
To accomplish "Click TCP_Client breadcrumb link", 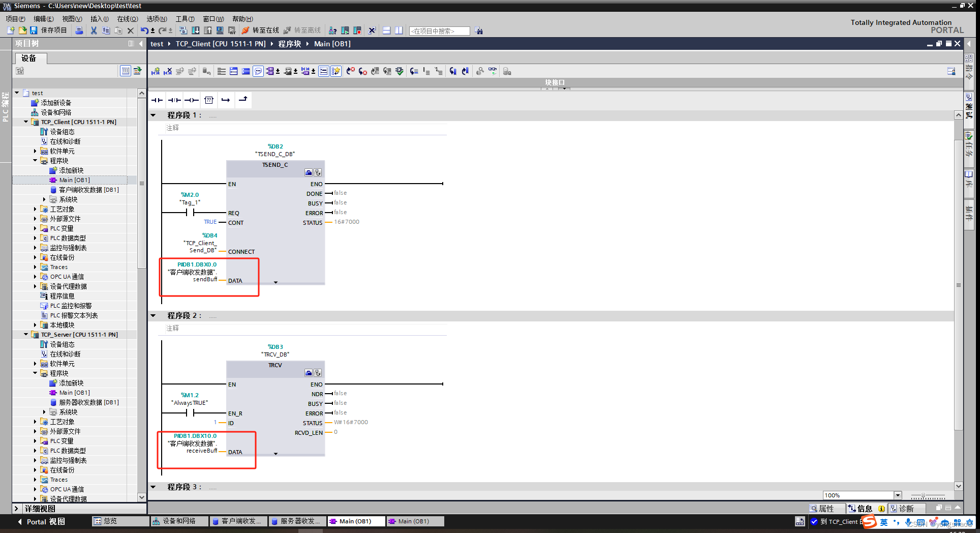I will tap(221, 44).
